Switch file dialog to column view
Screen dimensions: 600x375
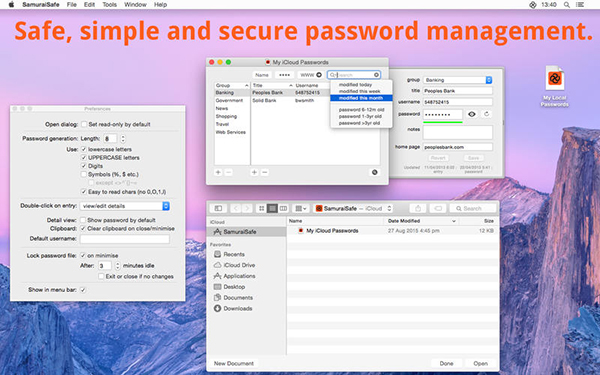(283, 209)
